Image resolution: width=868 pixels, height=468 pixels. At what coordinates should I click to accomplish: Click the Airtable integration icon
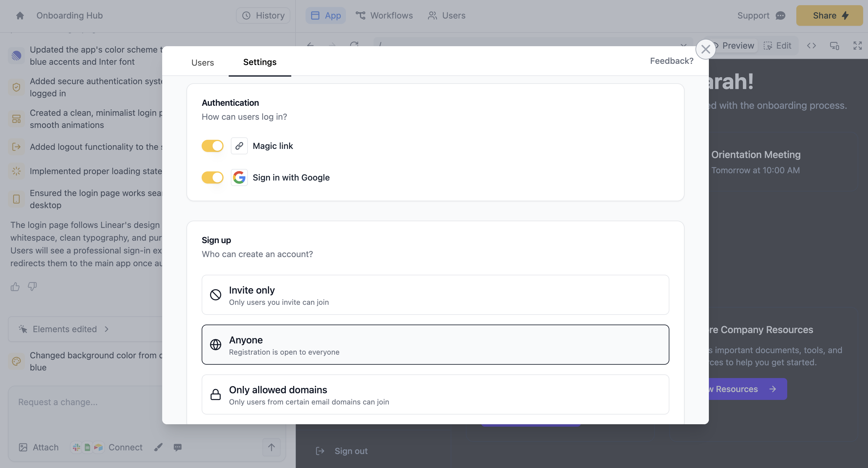(98, 447)
